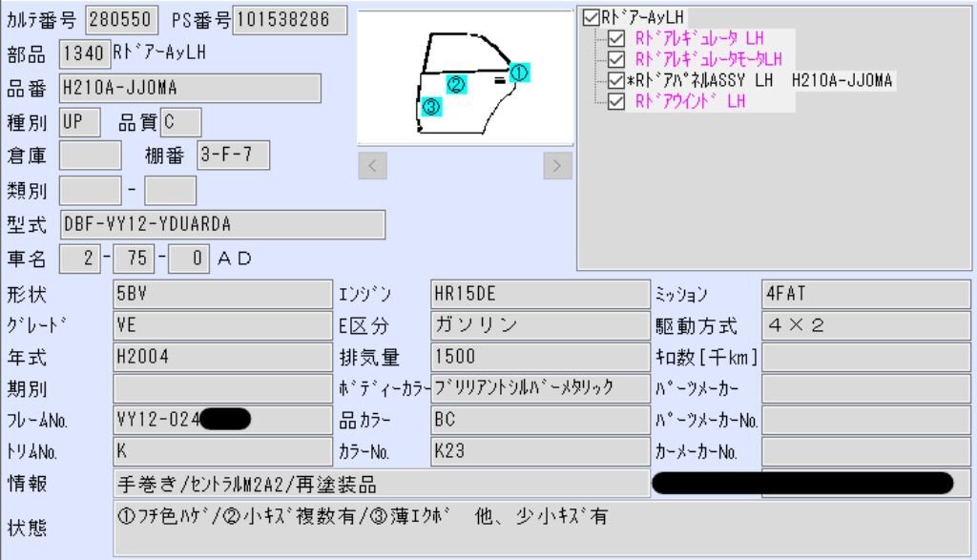Click the グレード field VE
The image size is (977, 560).
(x=222, y=325)
